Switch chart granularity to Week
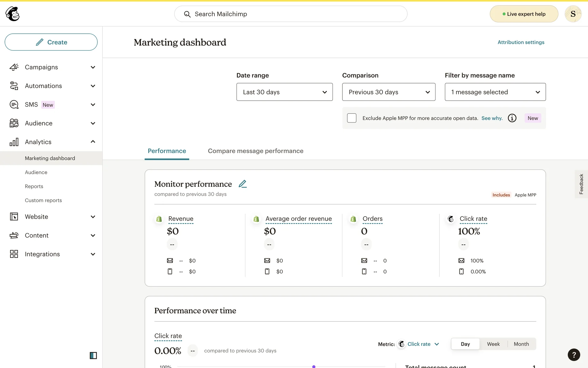Image resolution: width=588 pixels, height=368 pixels. coord(493,344)
